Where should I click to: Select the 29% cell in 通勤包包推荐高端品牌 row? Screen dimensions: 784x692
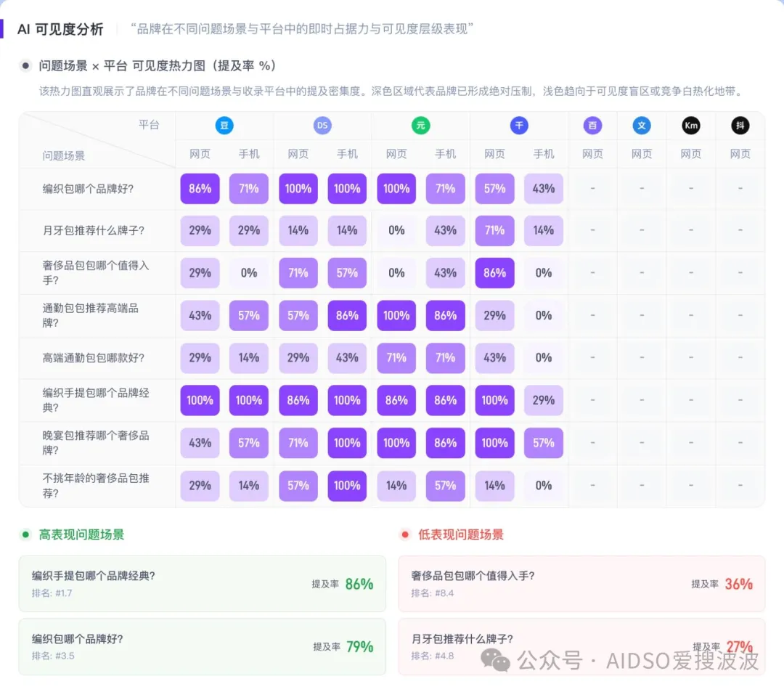494,315
